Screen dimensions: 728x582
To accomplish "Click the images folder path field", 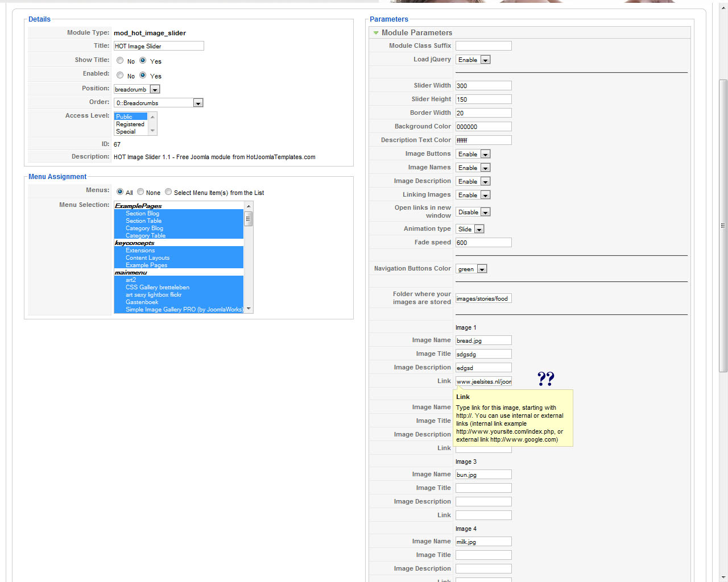I will (483, 298).
